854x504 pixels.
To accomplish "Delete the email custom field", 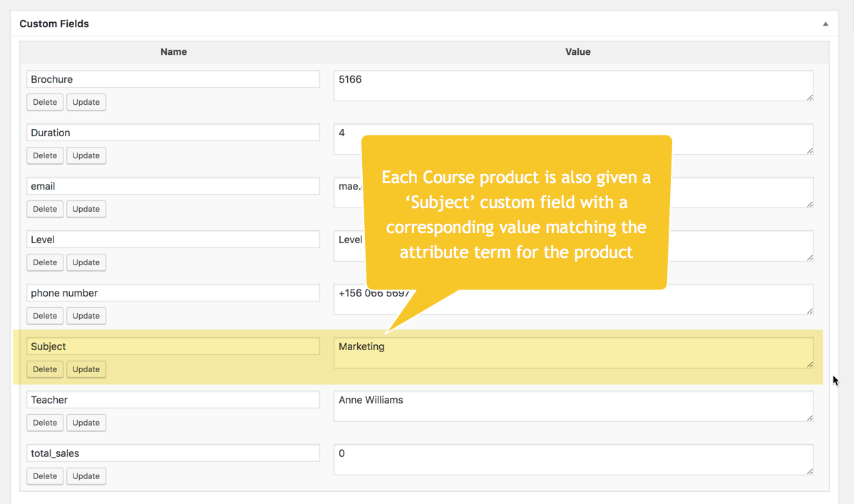I will pyautogui.click(x=45, y=209).
